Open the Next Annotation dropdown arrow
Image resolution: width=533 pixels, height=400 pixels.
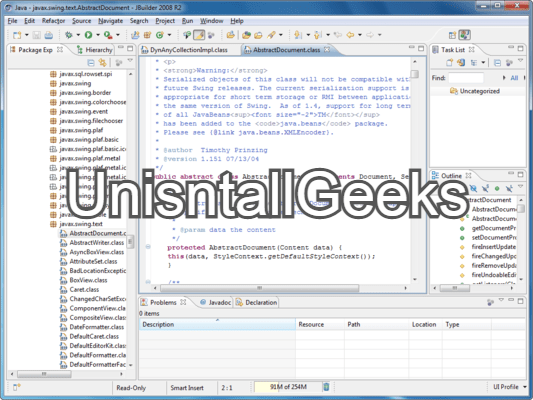click(x=308, y=35)
